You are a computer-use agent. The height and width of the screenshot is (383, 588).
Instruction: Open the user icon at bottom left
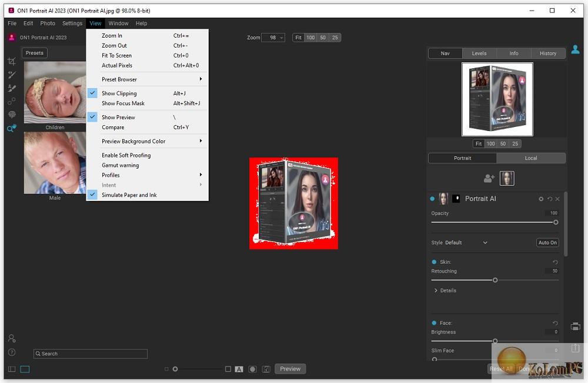point(12,338)
